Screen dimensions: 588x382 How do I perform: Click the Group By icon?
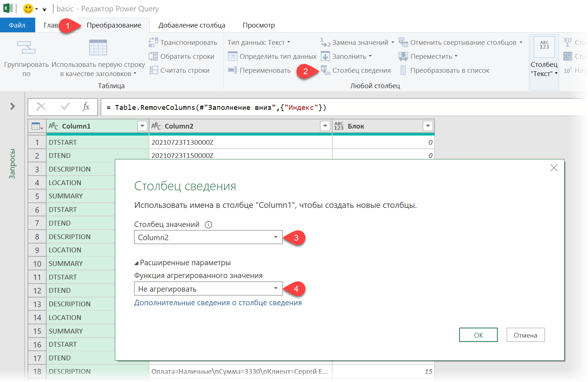tap(26, 47)
